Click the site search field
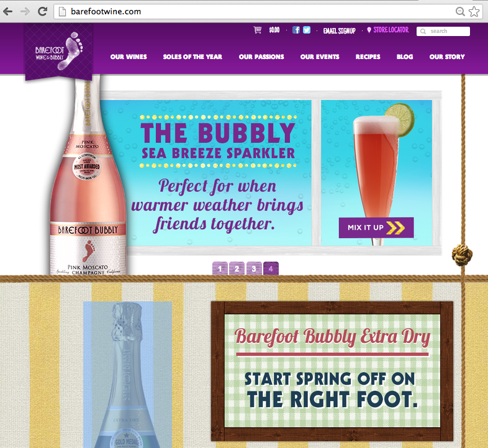488x448 pixels. coord(443,31)
